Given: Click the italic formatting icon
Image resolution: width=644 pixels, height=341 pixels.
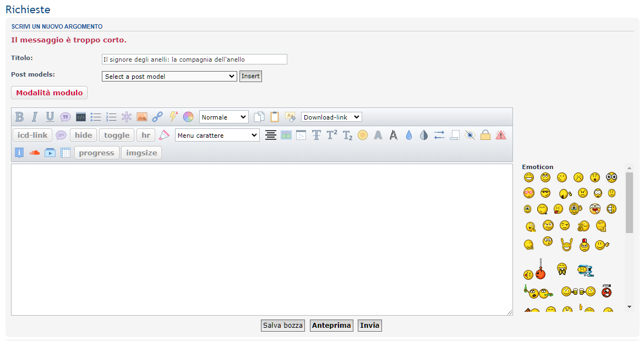Looking at the screenshot, I should (35, 117).
